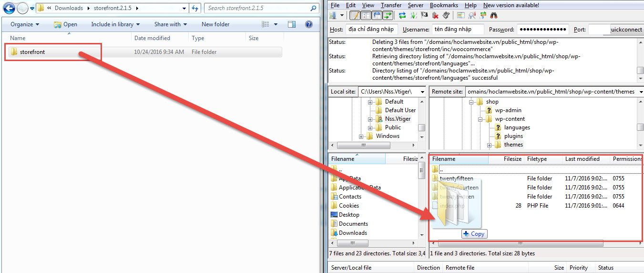
Task: Open the Local site path dropdown
Action: pyautogui.click(x=422, y=92)
